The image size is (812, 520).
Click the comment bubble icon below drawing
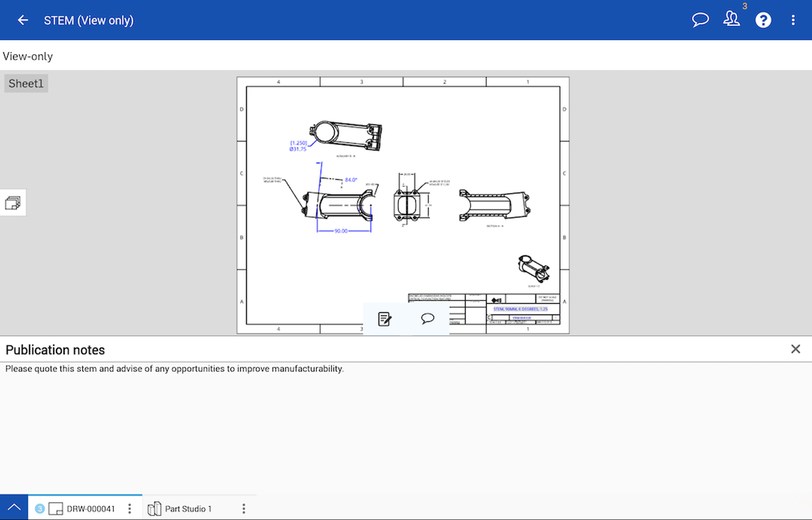pyautogui.click(x=427, y=319)
